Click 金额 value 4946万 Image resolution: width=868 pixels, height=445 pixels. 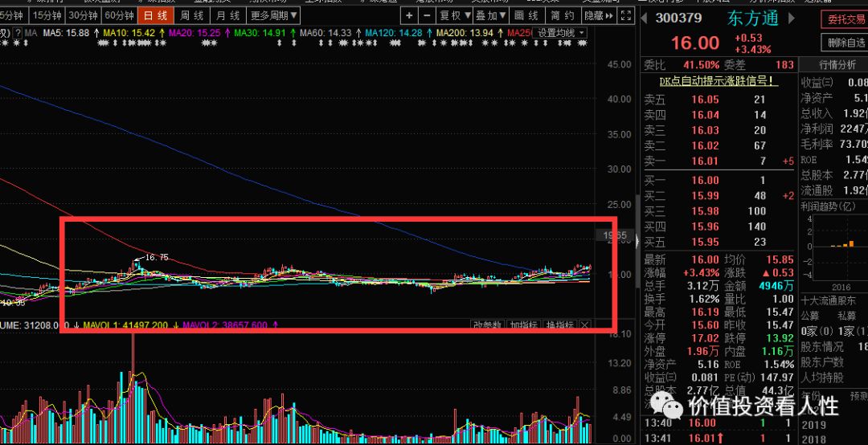pos(776,286)
